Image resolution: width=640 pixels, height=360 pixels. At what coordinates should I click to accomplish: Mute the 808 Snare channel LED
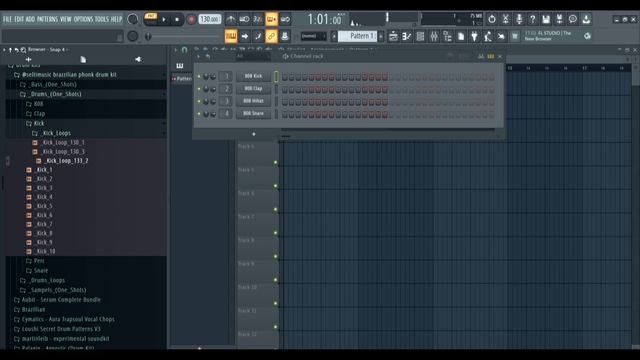tap(199, 113)
